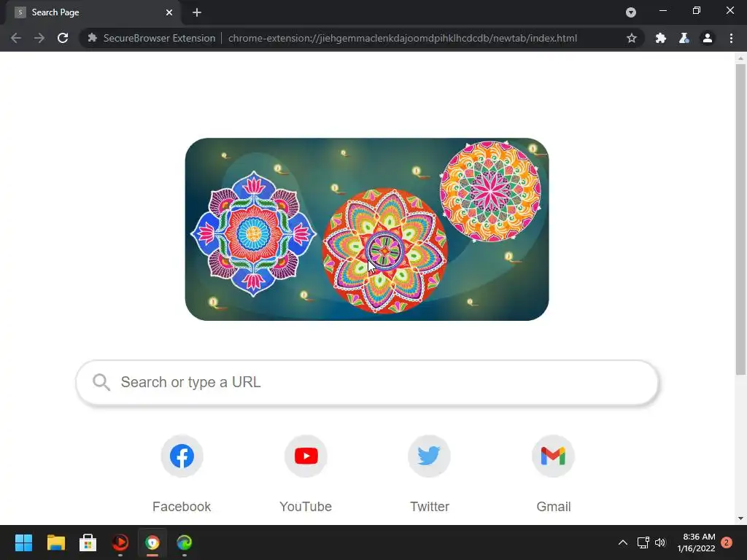Open the profile avatar icon
The image size is (747, 560).
[x=708, y=38]
